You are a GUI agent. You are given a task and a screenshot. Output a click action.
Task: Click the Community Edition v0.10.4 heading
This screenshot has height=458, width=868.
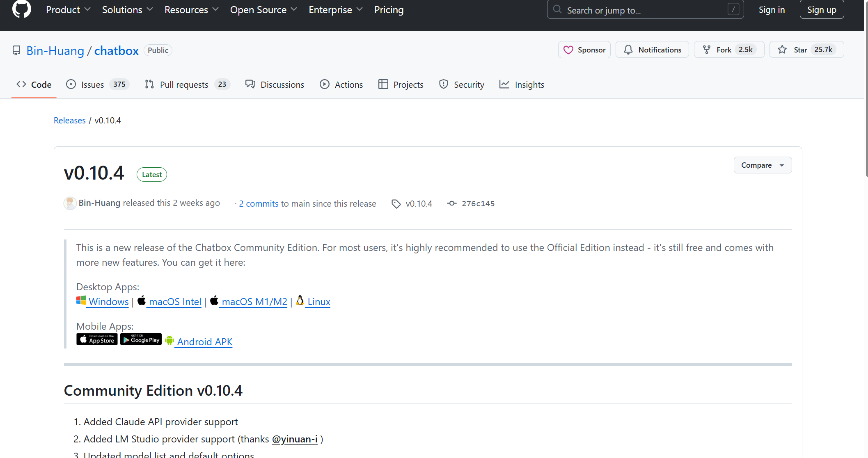click(153, 391)
